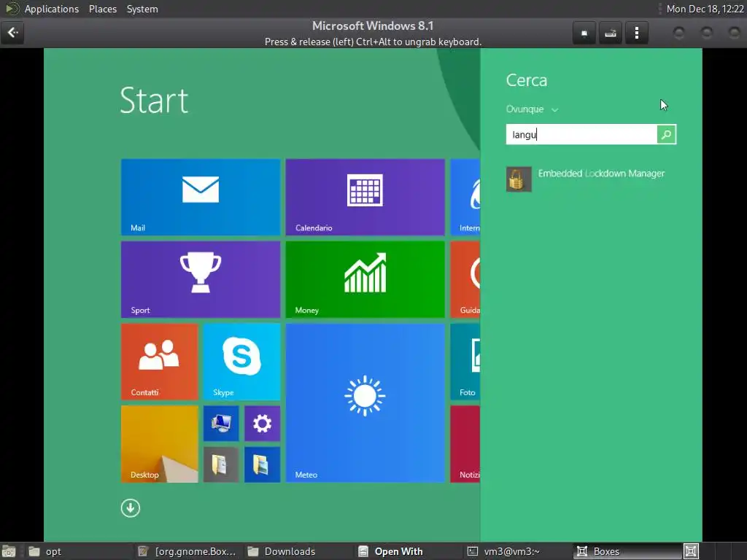
Task: Open the Money tile
Action: 365,279
